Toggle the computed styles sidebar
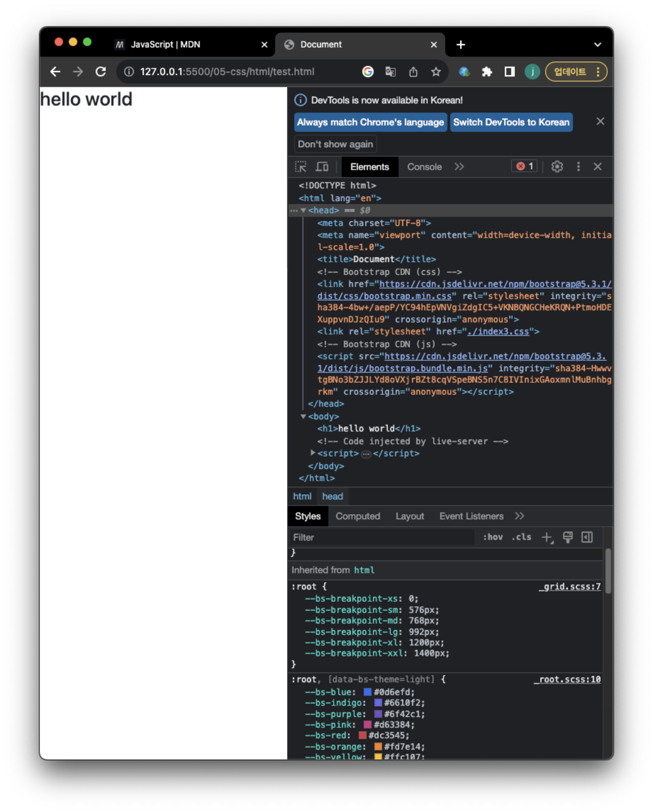 click(x=587, y=537)
